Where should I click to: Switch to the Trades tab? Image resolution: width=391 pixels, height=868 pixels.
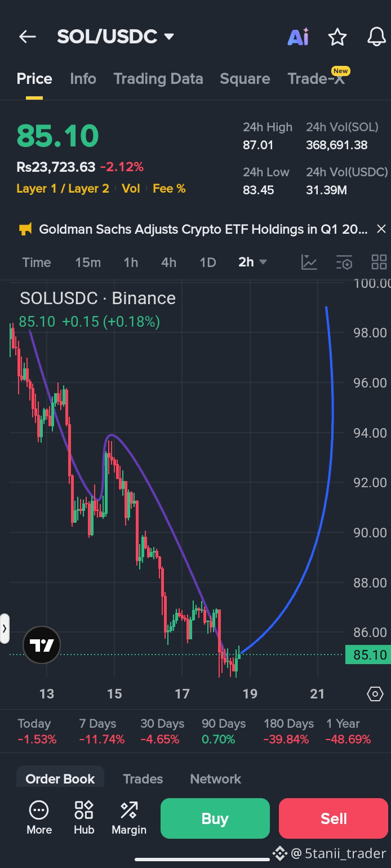pos(143,779)
